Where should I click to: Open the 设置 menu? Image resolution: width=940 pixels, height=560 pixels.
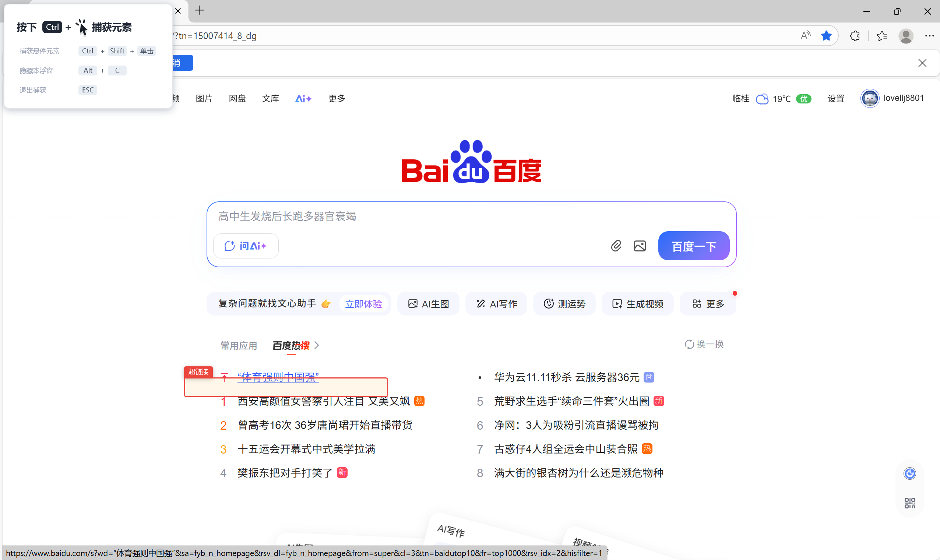(x=836, y=99)
